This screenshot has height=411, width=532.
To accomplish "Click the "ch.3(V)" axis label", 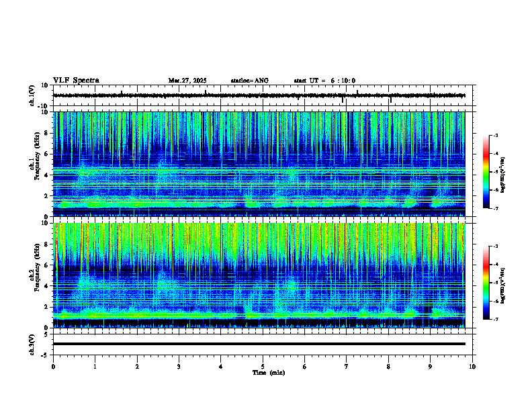I will click(32, 345).
